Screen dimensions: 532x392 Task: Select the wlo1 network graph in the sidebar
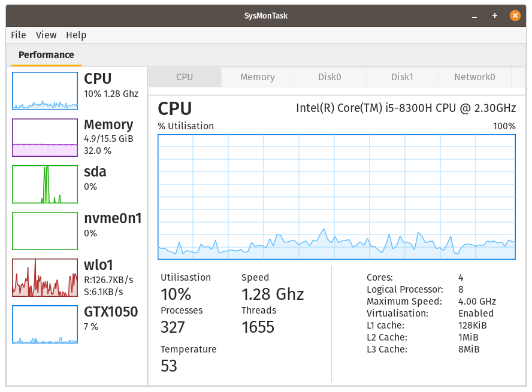click(x=45, y=277)
